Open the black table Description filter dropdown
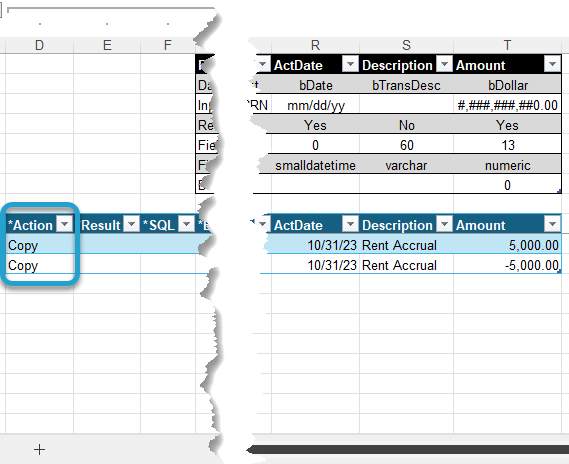This screenshot has width=569, height=464. click(444, 65)
